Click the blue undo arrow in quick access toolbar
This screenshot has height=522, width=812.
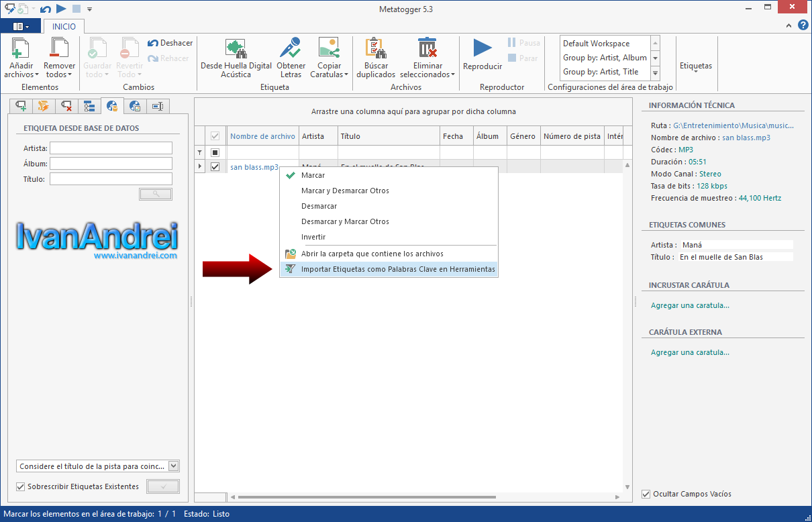45,9
